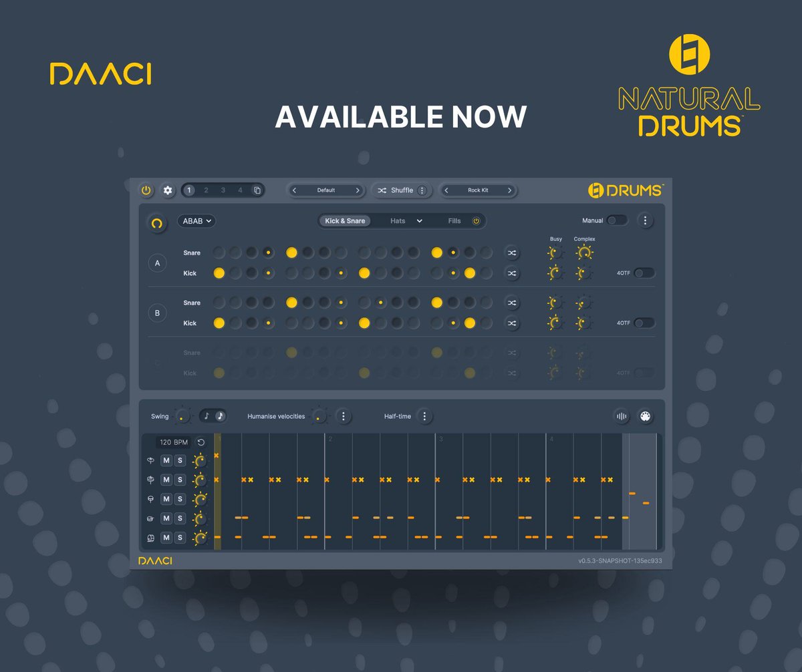Open the Shuffle options three-dot menu
Viewport: 802px width, 672px height.
pos(422,190)
